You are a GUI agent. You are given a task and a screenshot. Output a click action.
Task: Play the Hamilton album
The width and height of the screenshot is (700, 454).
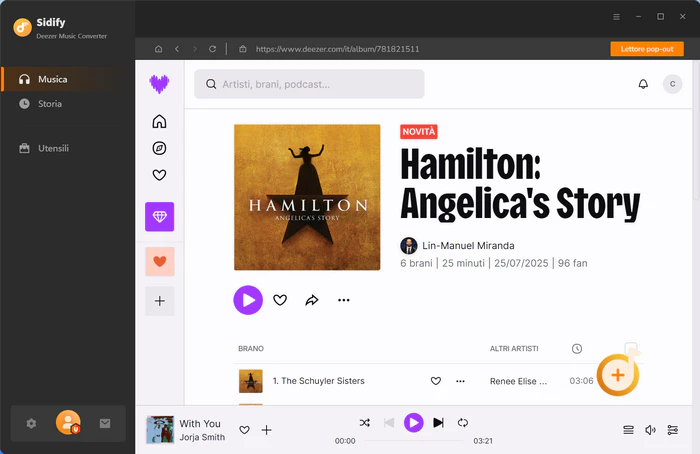248,300
